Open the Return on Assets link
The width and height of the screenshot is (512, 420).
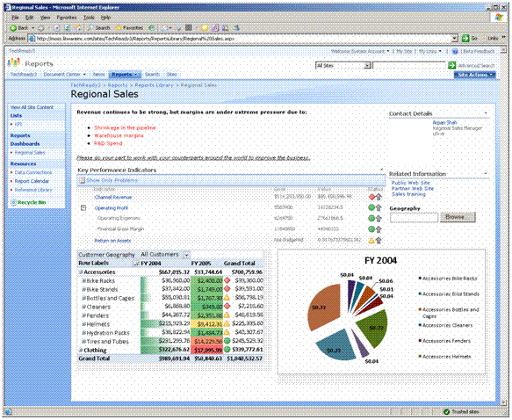pyautogui.click(x=112, y=241)
